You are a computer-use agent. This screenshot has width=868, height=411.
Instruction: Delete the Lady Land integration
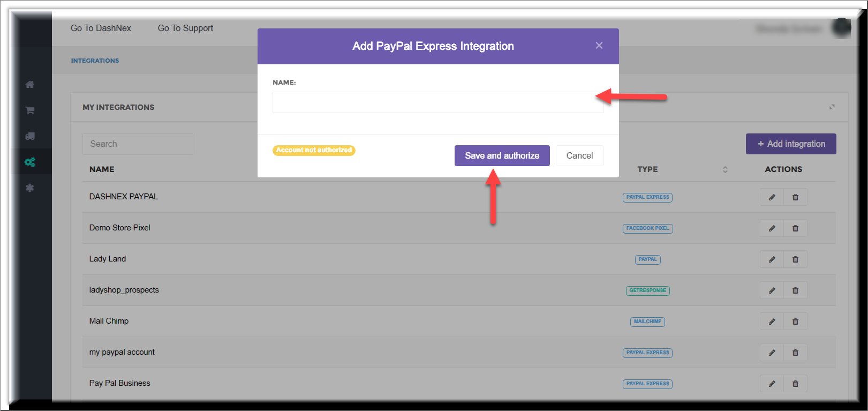(795, 259)
